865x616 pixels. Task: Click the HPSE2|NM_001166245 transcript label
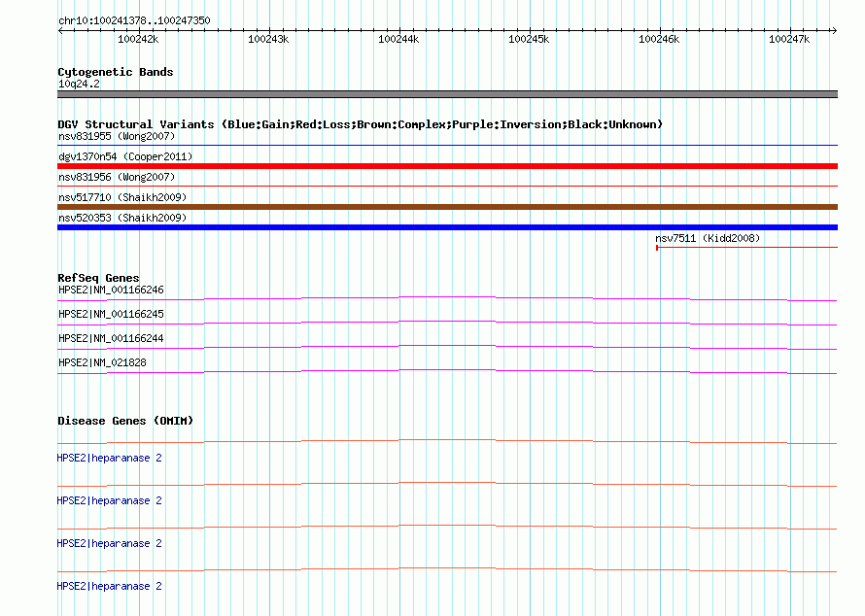[x=111, y=315]
